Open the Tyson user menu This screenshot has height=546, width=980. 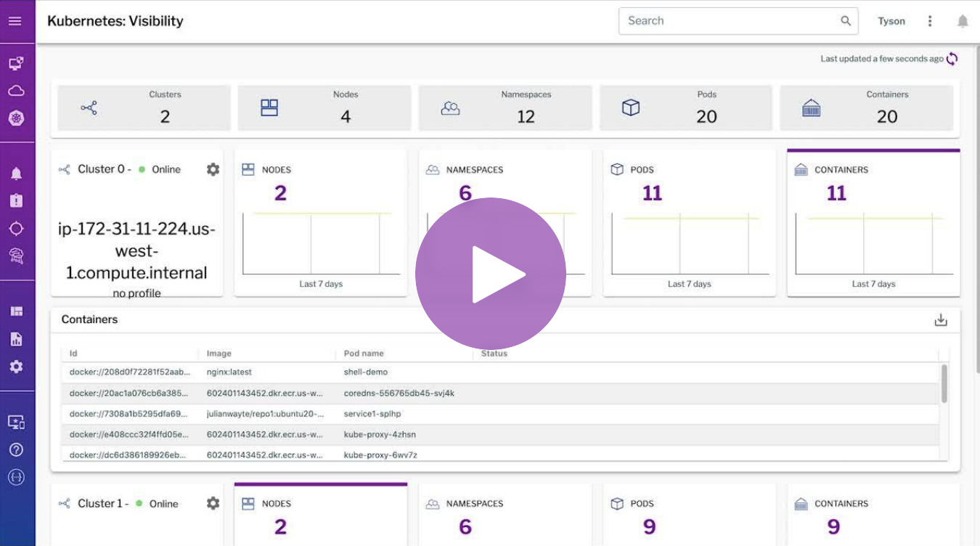tap(891, 21)
